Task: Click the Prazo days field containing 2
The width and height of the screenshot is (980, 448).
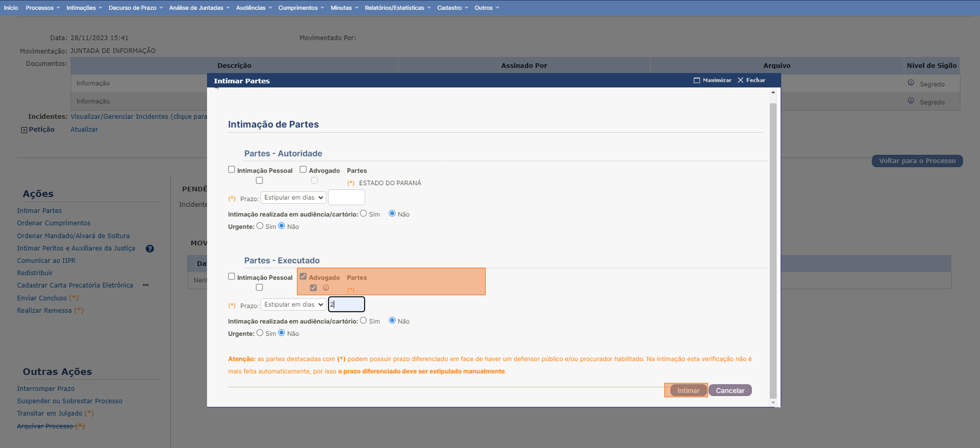Action: pyautogui.click(x=346, y=304)
